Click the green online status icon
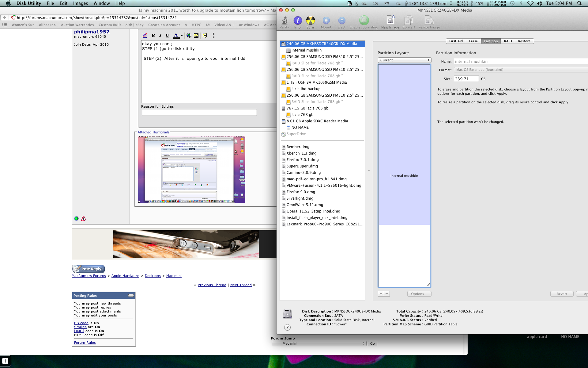588x368 pixels. coord(76,218)
